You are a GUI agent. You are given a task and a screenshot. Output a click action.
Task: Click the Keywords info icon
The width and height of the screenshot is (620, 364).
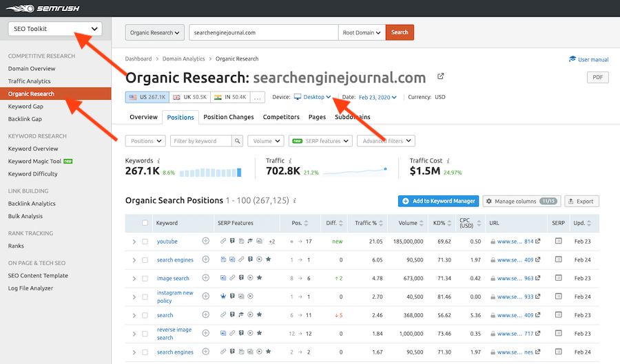point(158,161)
